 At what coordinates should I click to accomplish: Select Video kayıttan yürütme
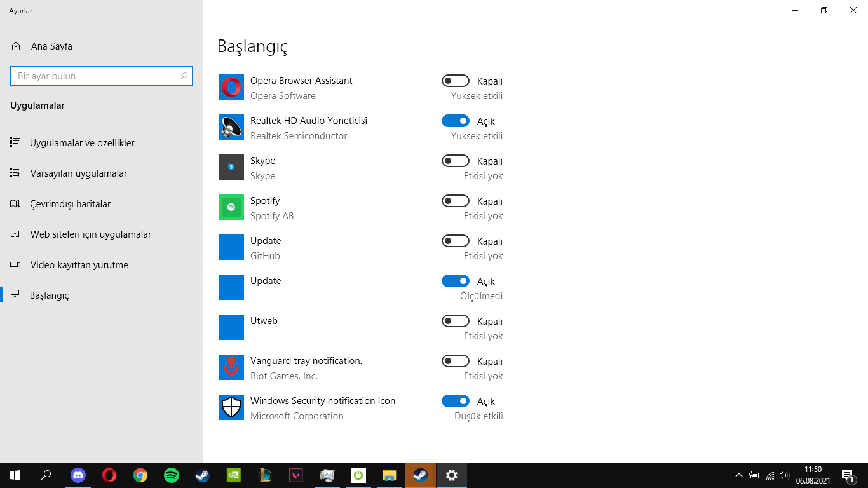tap(102, 265)
